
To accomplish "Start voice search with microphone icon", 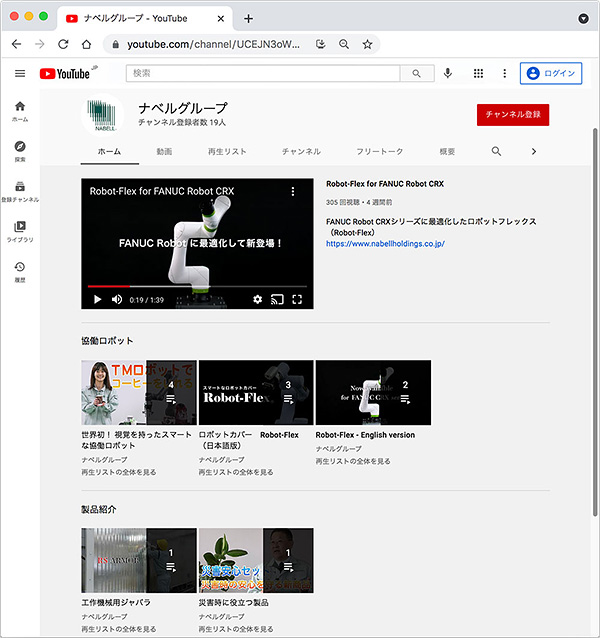I will (x=447, y=73).
